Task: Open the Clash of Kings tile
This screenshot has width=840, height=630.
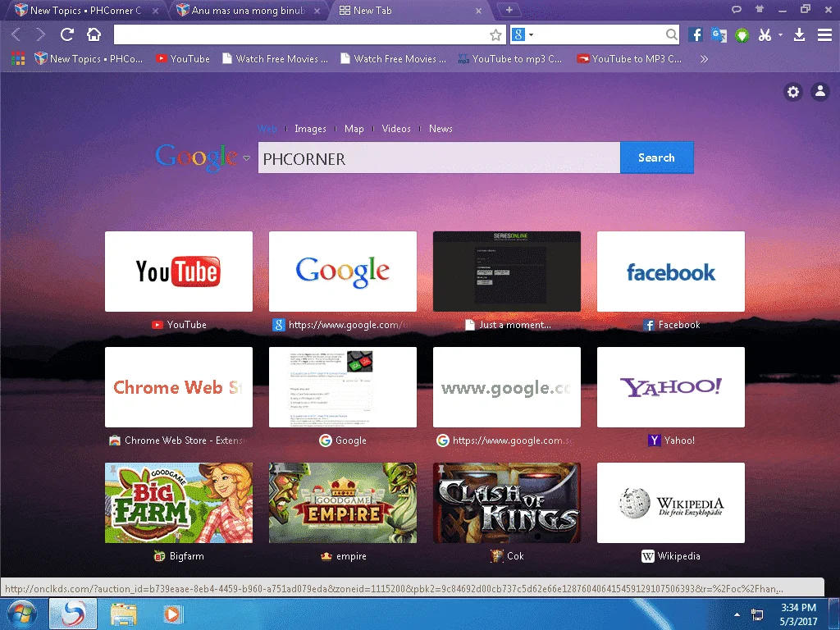Action: point(506,503)
